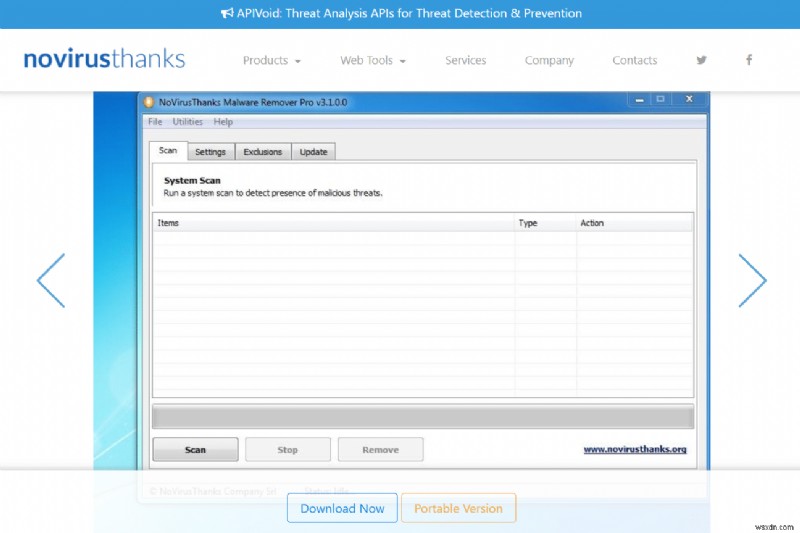Open the Help menu

click(223, 122)
